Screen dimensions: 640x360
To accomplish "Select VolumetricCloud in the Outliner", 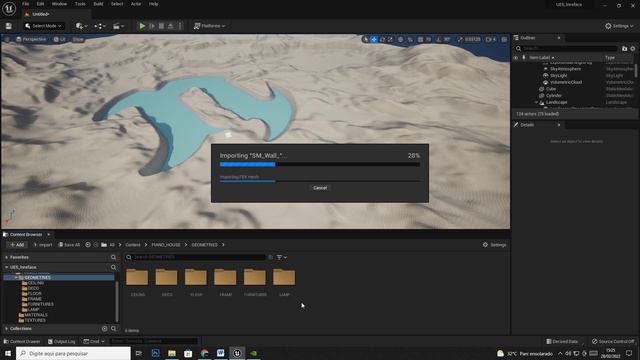I will 566,82.
